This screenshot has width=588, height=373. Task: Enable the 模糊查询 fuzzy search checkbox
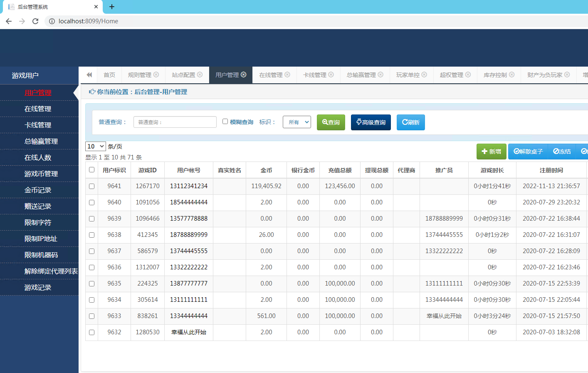225,122
